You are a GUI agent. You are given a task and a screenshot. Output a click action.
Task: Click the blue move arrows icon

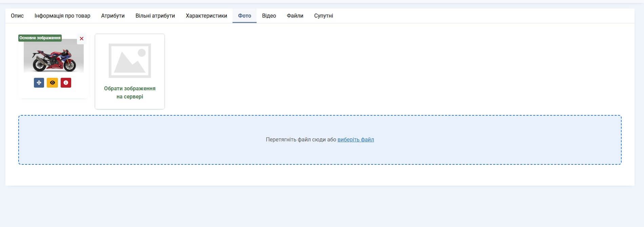(x=39, y=83)
